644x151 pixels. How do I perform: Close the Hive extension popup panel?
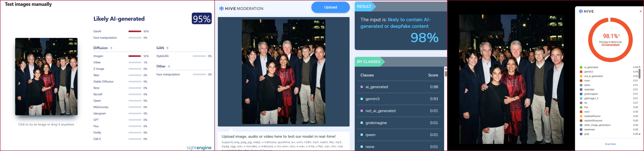[640, 11]
